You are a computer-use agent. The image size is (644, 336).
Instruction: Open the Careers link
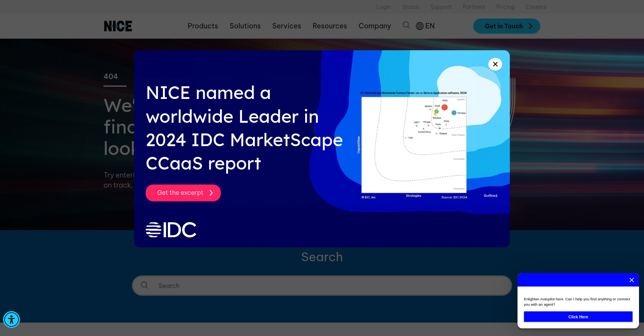coord(536,7)
